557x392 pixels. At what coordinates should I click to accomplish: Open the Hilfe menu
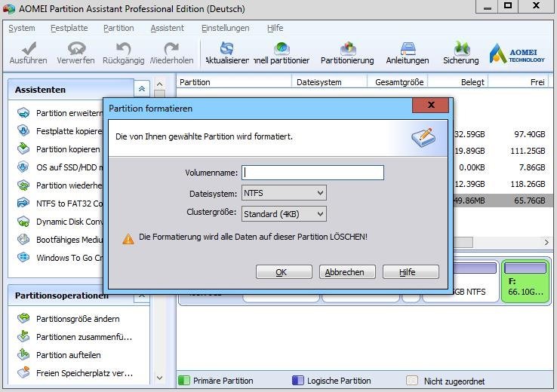point(275,28)
